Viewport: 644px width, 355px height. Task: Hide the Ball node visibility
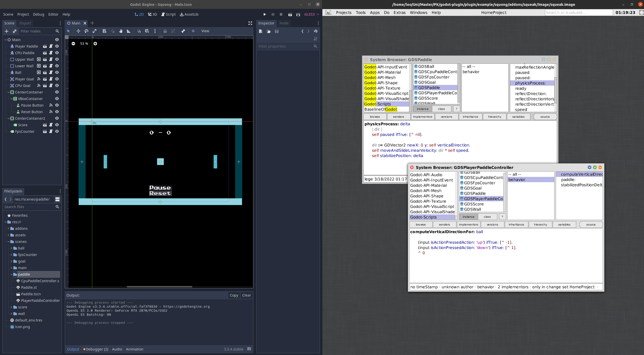tap(57, 72)
